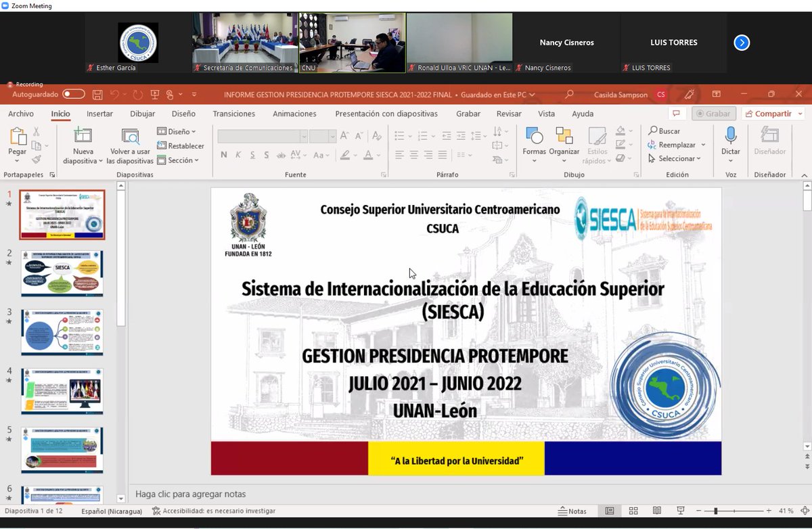812x529 pixels.
Task: Toggle strikethrough formatting
Action: point(281,155)
